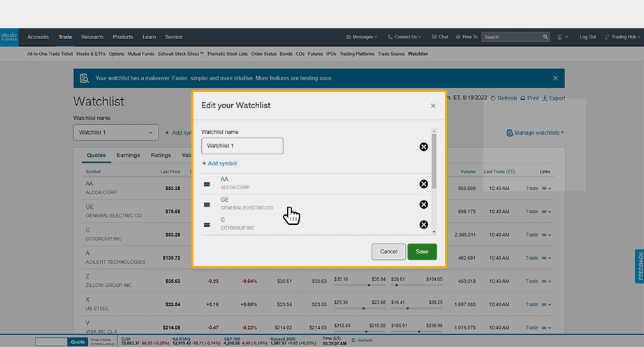This screenshot has width=644, height=347.
Task: Save the watchlist changes
Action: click(x=422, y=251)
